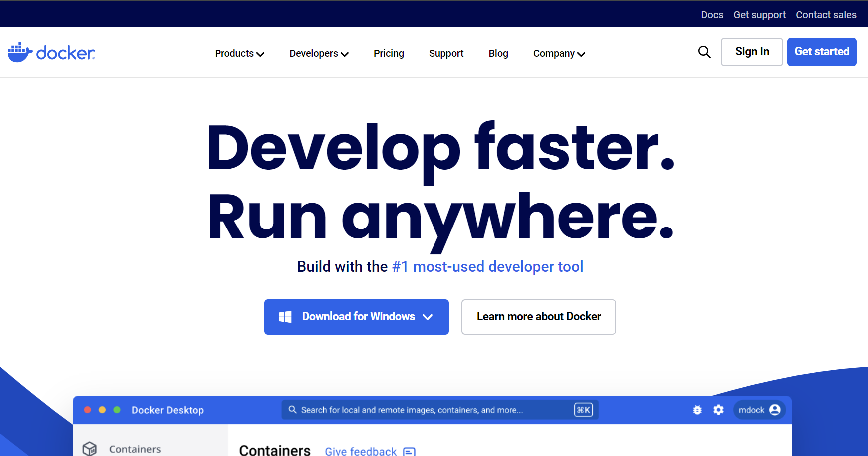Click Get support in top bar
868x456 pixels.
coord(759,15)
